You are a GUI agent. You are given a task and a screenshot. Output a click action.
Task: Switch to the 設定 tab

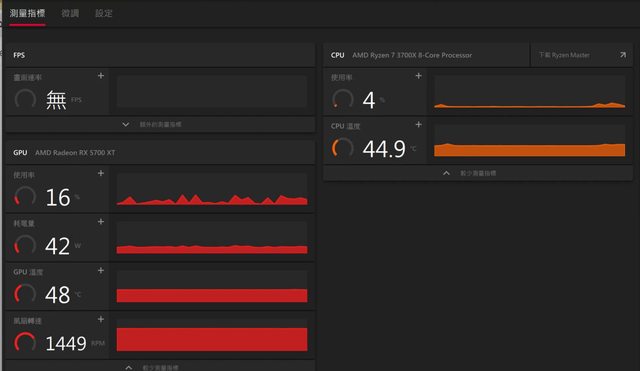click(x=104, y=13)
